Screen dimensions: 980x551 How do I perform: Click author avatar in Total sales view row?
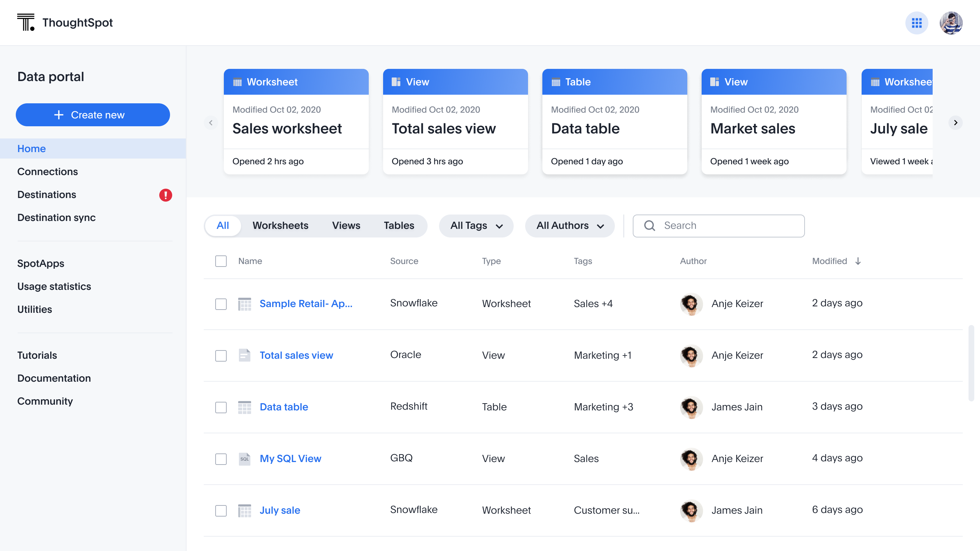point(691,355)
